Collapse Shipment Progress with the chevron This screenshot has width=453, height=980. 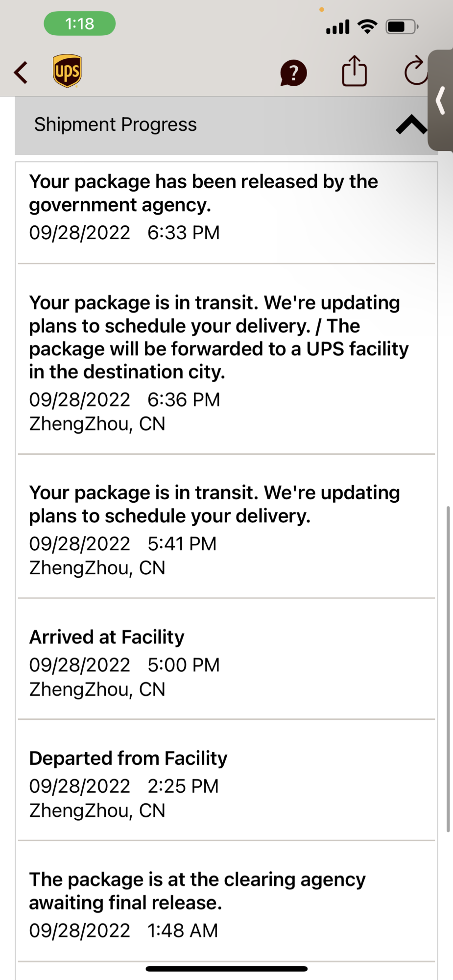pyautogui.click(x=411, y=125)
